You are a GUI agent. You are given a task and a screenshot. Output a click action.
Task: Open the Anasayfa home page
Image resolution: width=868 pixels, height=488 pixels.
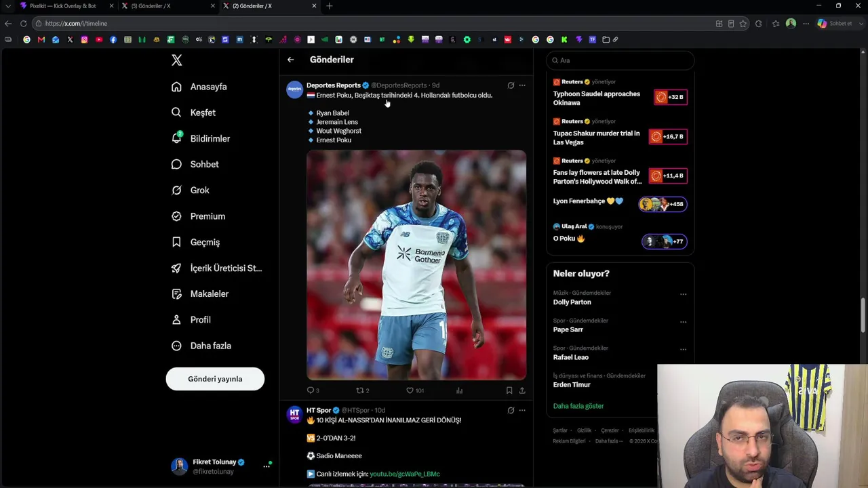point(199,87)
